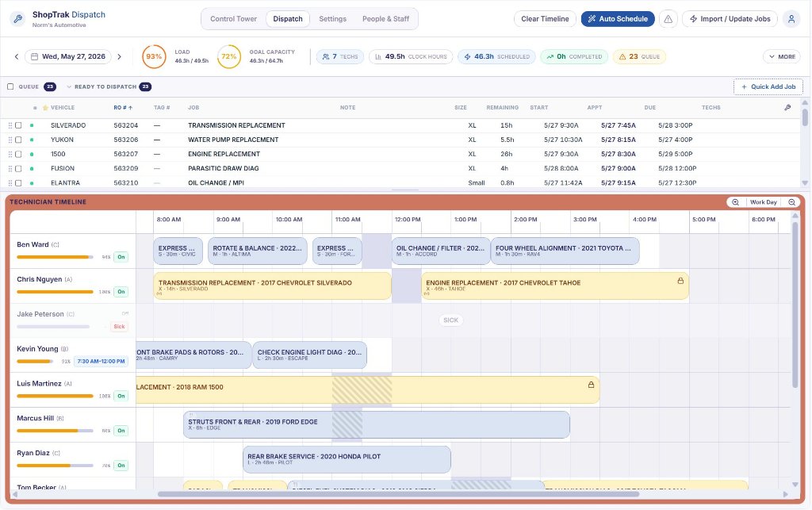Click the 46.3h Scheduled chip
Viewport: 812px width, 510px height.
pos(496,56)
